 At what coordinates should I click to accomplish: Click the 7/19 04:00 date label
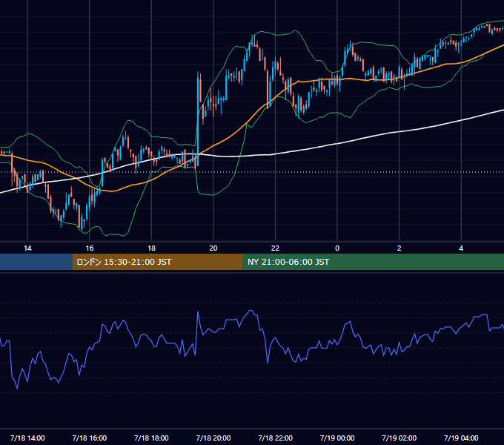(x=461, y=438)
